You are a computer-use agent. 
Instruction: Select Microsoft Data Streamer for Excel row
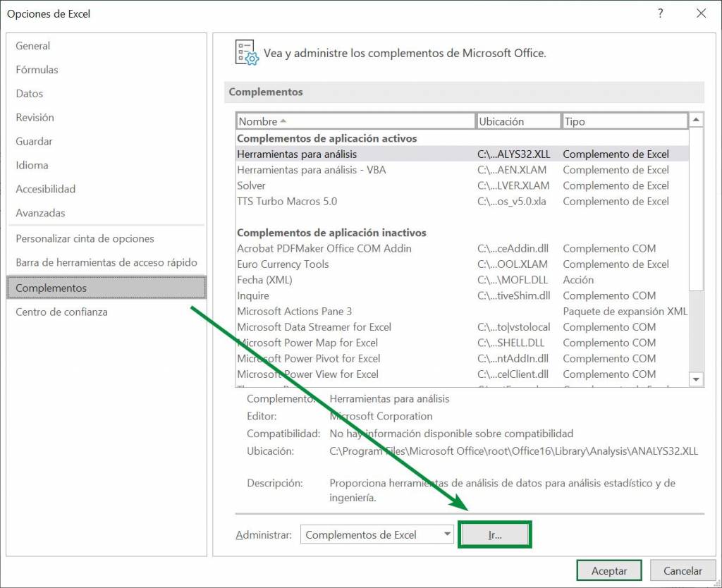pyautogui.click(x=463, y=327)
